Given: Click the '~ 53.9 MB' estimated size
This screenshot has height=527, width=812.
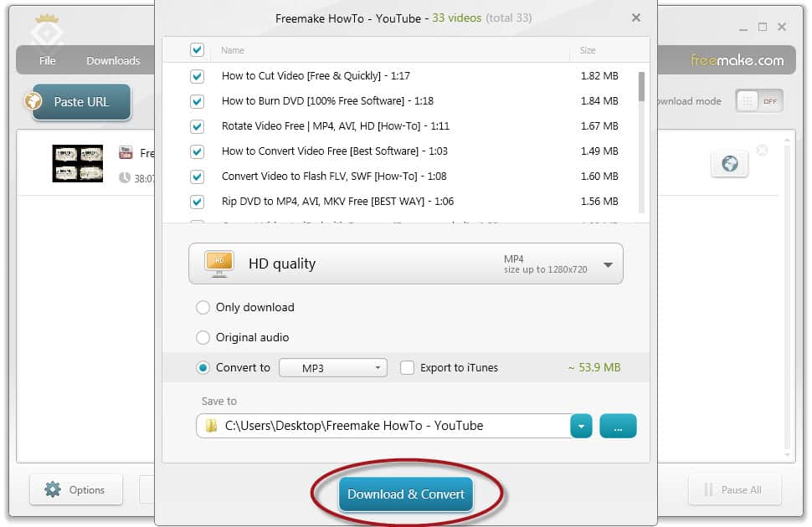Looking at the screenshot, I should coord(594,367).
